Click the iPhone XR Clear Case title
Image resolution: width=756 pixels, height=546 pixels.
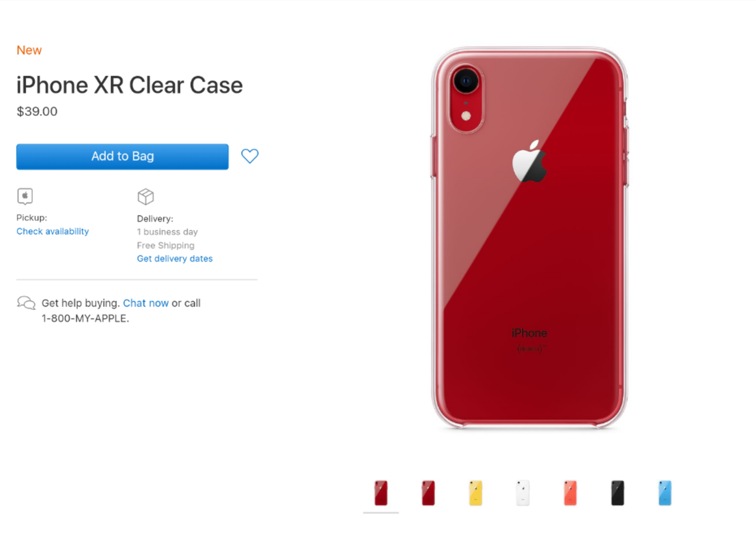pyautogui.click(x=130, y=85)
